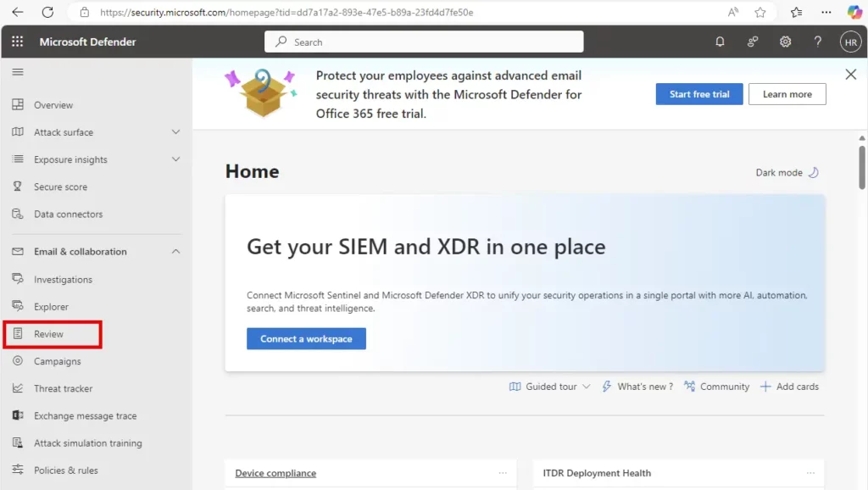Open the Overview page
868x490 pixels.
pos(53,104)
